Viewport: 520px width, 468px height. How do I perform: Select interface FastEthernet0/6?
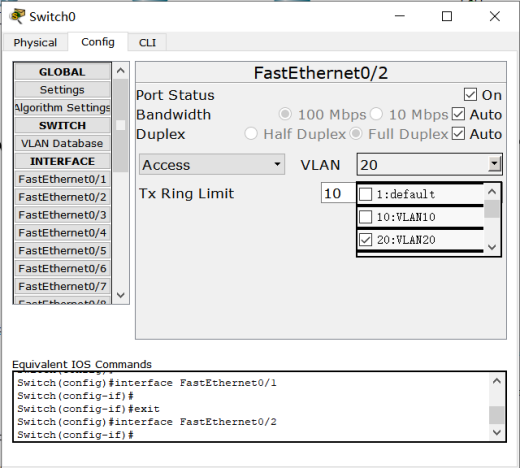tap(62, 268)
